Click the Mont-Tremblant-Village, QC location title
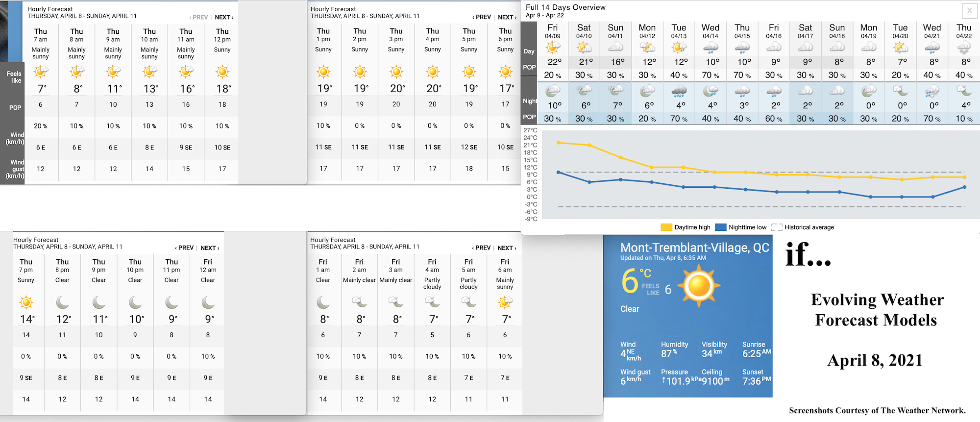The image size is (980, 422). tap(695, 248)
